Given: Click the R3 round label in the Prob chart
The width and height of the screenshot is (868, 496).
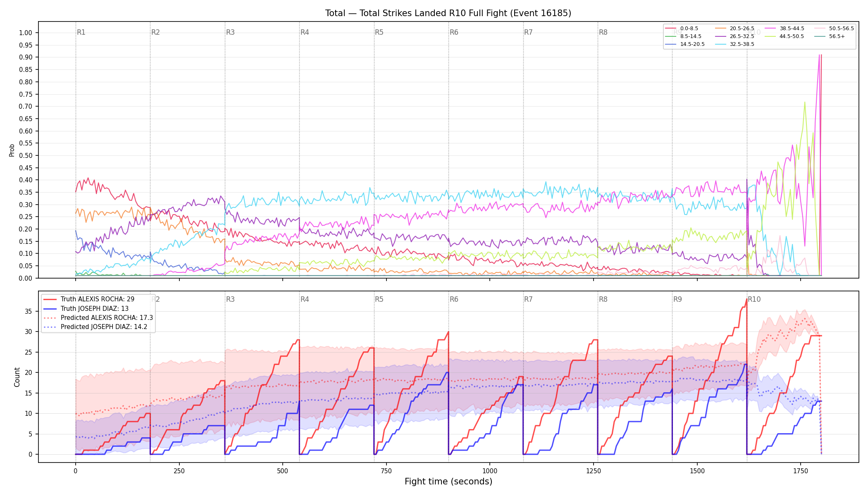Looking at the screenshot, I should click(x=230, y=32).
